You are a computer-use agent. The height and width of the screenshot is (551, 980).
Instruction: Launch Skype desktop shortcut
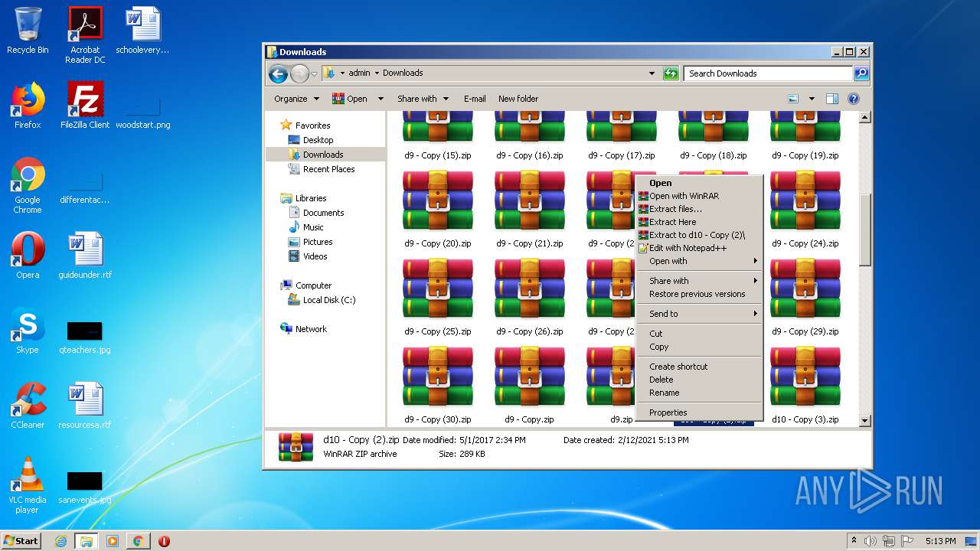pyautogui.click(x=28, y=331)
